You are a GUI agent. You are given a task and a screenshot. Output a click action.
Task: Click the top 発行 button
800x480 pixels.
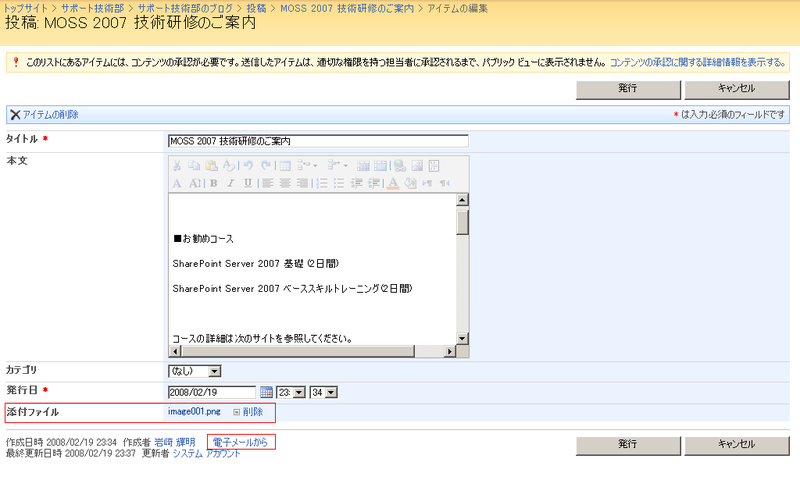coord(628,89)
